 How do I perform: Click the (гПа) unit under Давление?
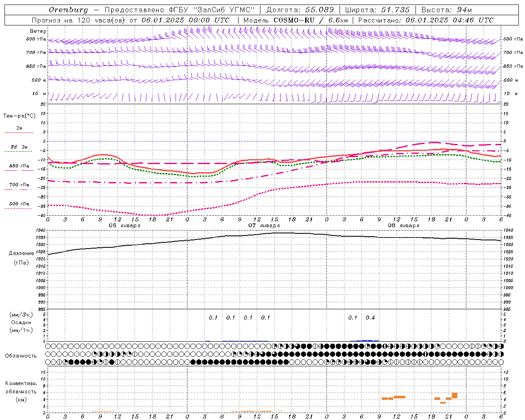click(x=21, y=263)
